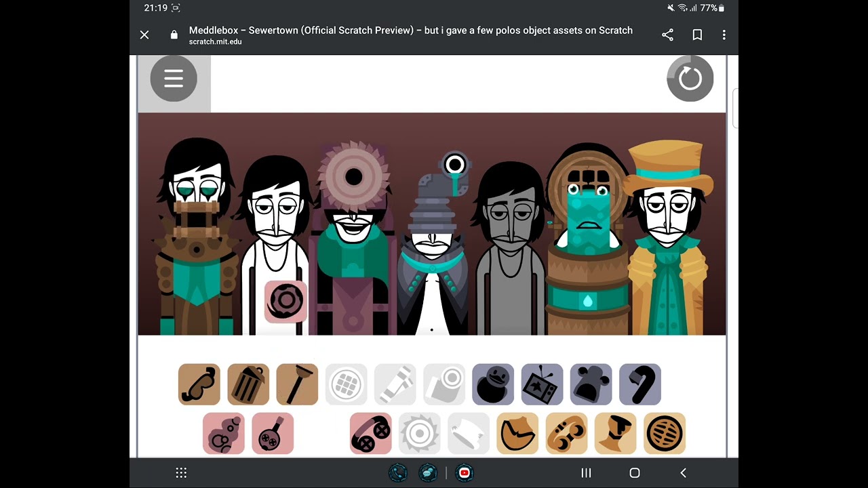The image size is (868, 488).
Task: Click the greyed-out pipe tube icon
Action: point(395,384)
